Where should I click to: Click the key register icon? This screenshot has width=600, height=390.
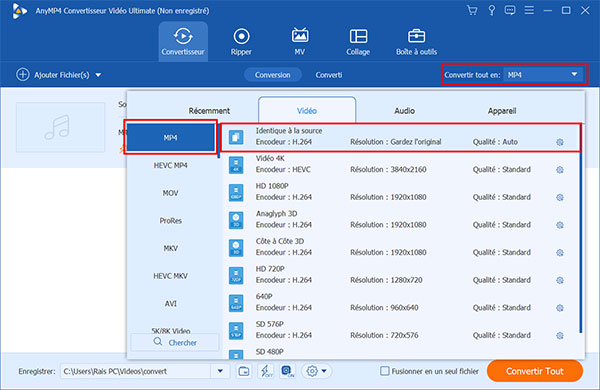492,10
